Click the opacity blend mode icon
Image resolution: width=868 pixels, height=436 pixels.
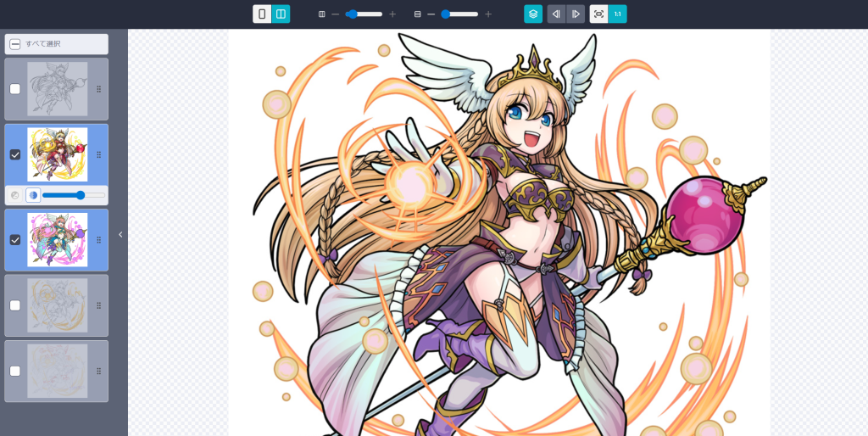(x=33, y=195)
